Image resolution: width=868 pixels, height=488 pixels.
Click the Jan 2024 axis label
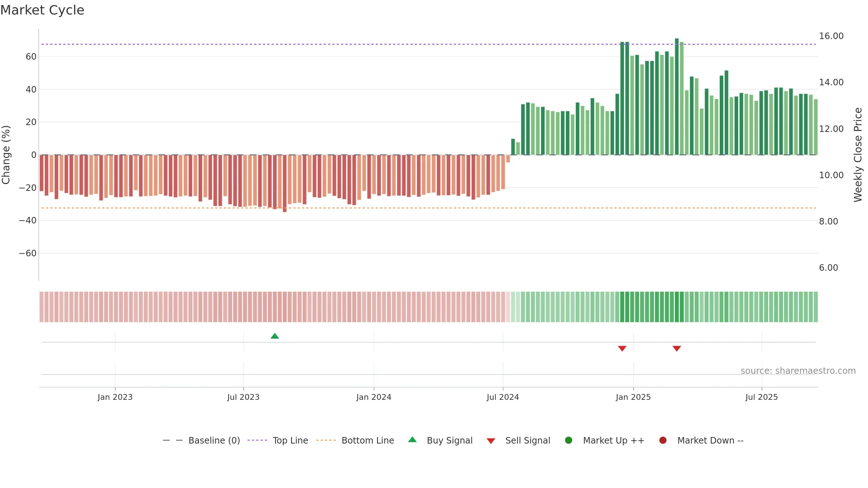point(374,397)
